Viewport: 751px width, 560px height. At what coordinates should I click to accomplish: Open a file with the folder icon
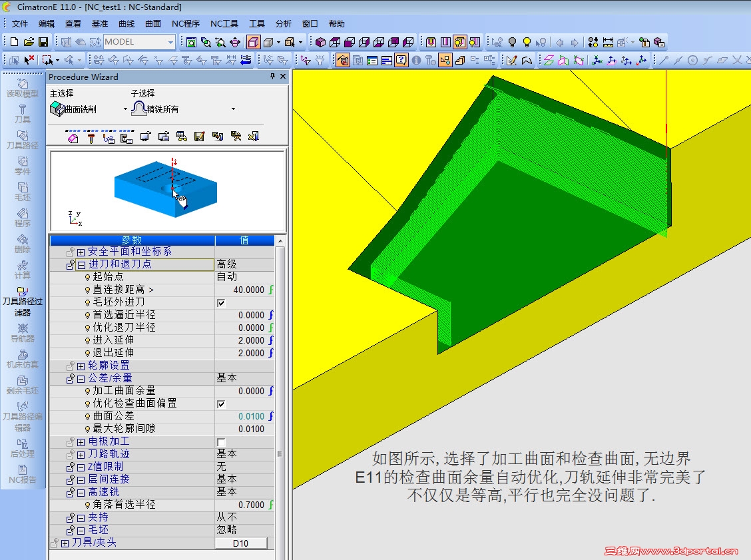tap(29, 42)
